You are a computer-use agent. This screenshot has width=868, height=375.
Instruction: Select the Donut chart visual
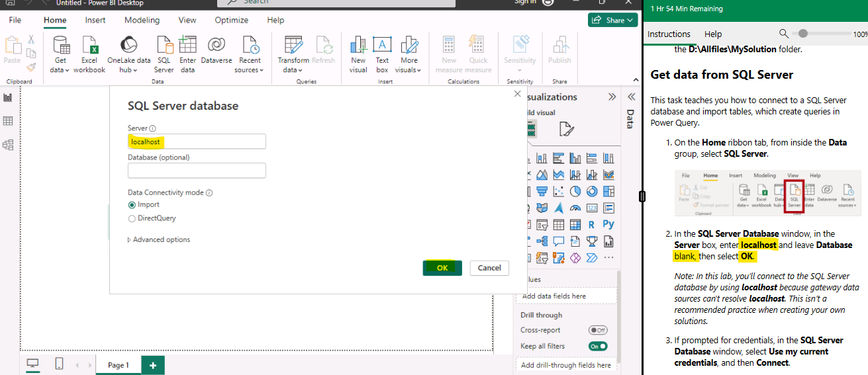(592, 191)
